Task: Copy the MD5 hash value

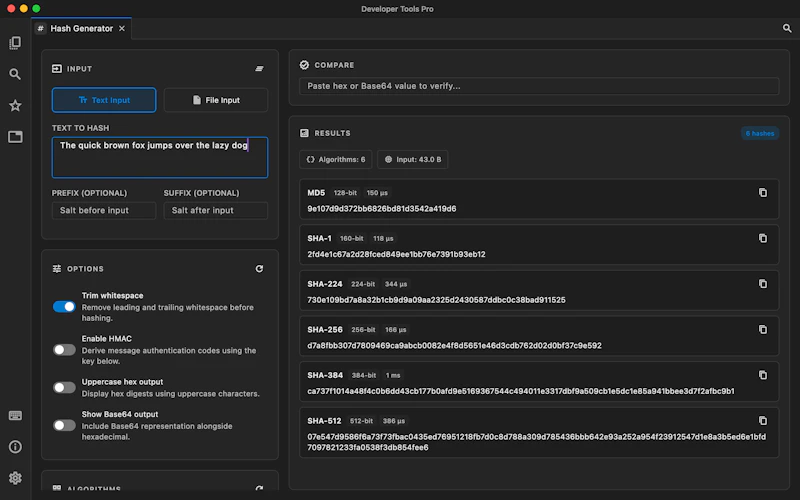Action: click(763, 192)
